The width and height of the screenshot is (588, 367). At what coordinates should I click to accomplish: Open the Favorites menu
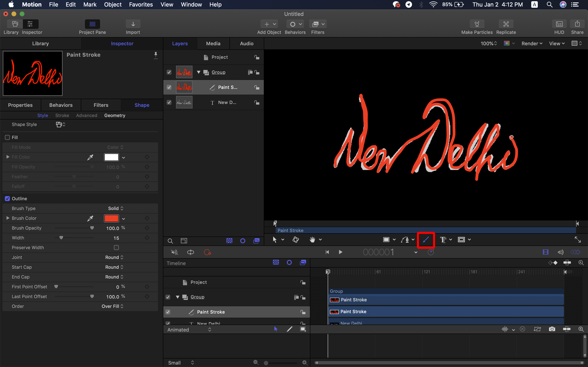coord(141,5)
